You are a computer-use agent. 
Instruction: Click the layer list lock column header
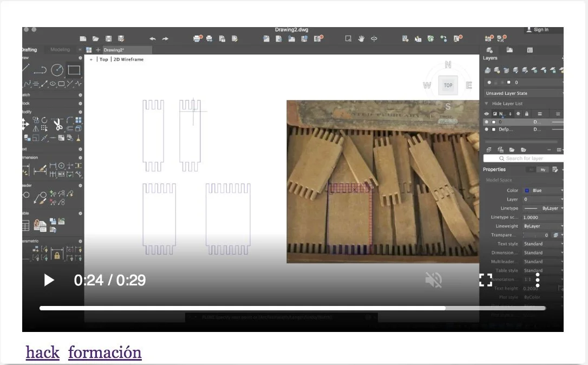coord(527,114)
